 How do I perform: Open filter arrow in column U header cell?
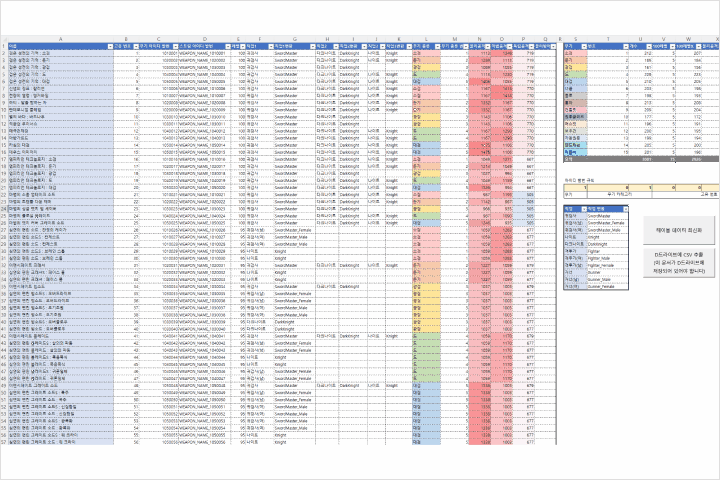649,46
